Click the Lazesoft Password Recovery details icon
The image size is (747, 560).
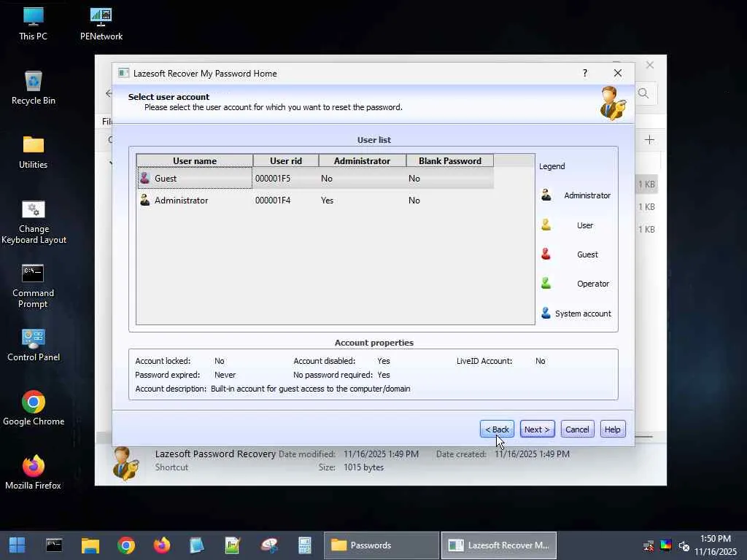click(x=126, y=463)
